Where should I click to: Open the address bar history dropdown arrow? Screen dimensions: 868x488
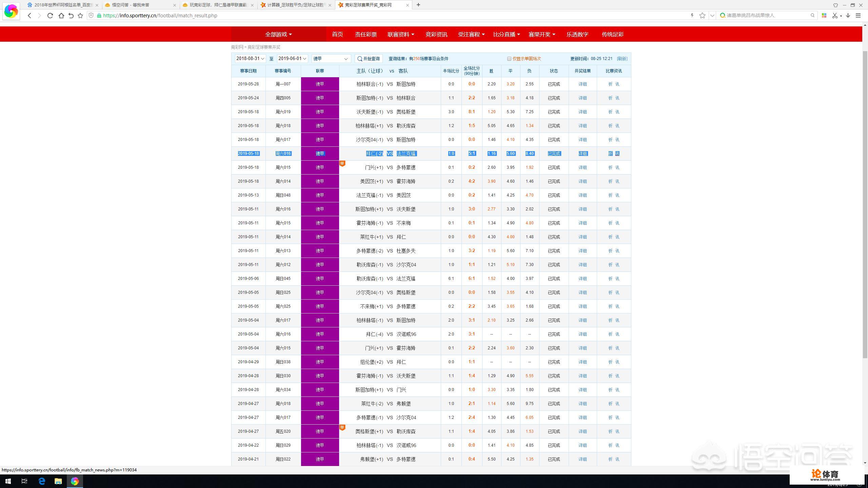click(712, 16)
